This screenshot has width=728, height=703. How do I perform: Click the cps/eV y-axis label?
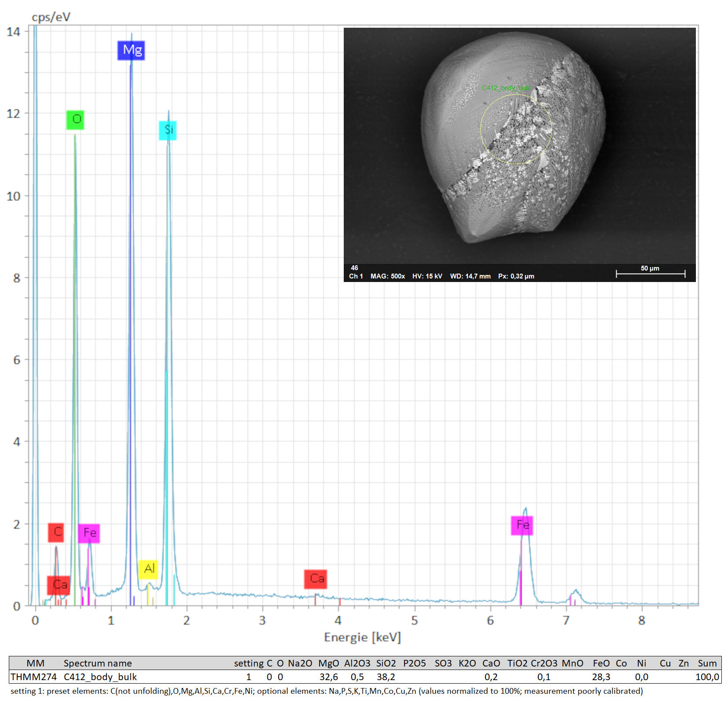[51, 17]
